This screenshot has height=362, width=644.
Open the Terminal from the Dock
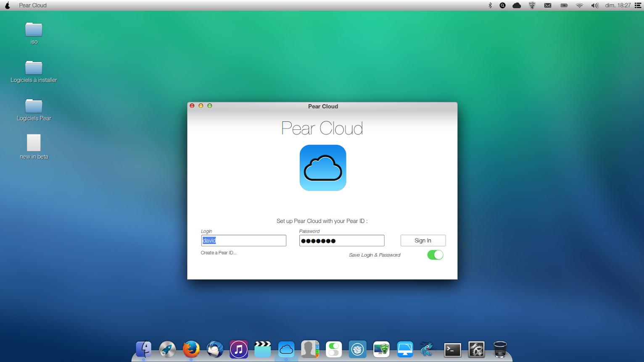click(x=452, y=349)
